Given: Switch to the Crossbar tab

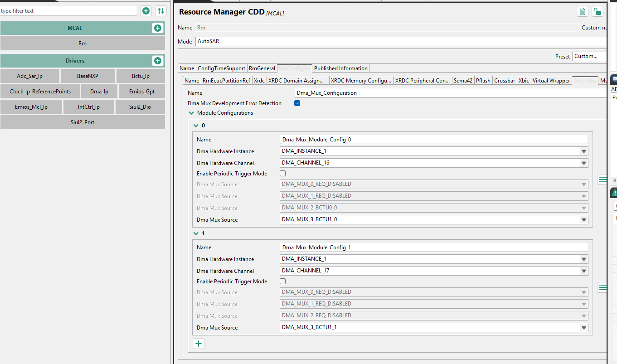Looking at the screenshot, I should click(x=505, y=81).
